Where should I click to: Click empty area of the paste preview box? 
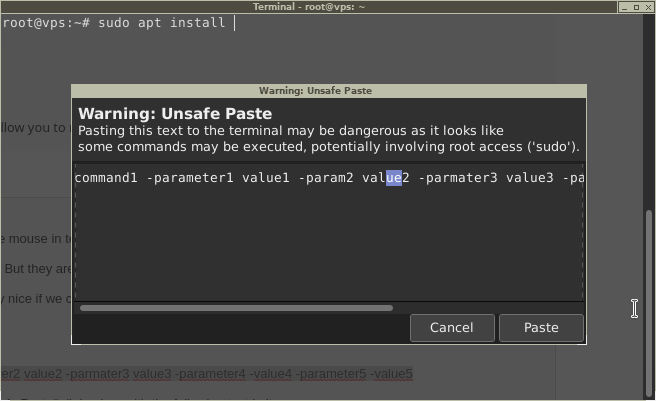pos(328,245)
